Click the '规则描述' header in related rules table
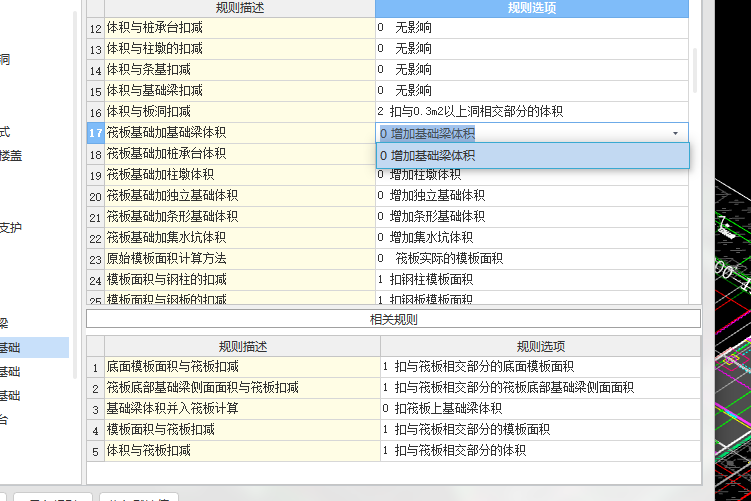 [242, 346]
